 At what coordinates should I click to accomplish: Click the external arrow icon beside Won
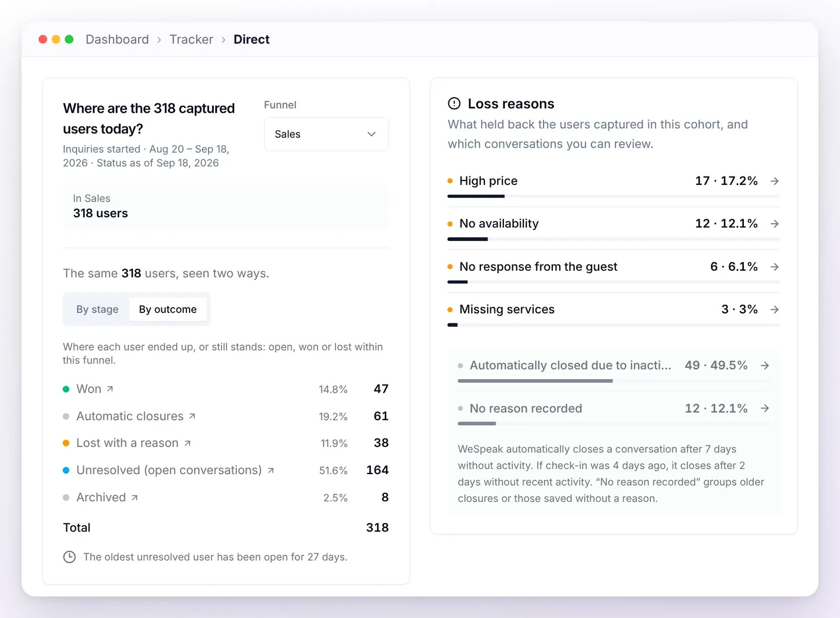(x=110, y=389)
